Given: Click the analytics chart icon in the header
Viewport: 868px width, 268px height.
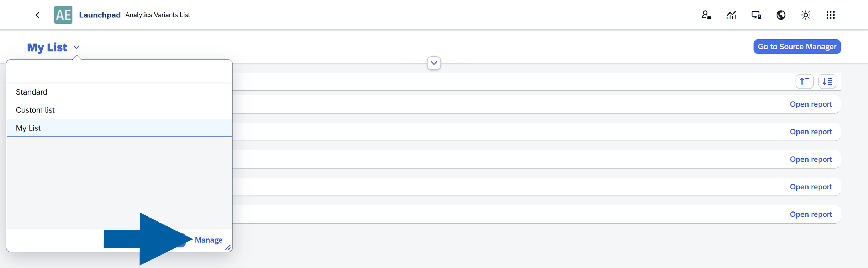Looking at the screenshot, I should pyautogui.click(x=731, y=15).
